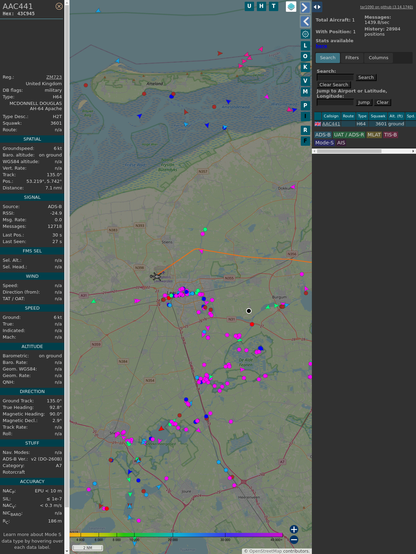
Task: Open the map layer switcher icon
Action: 291,6
